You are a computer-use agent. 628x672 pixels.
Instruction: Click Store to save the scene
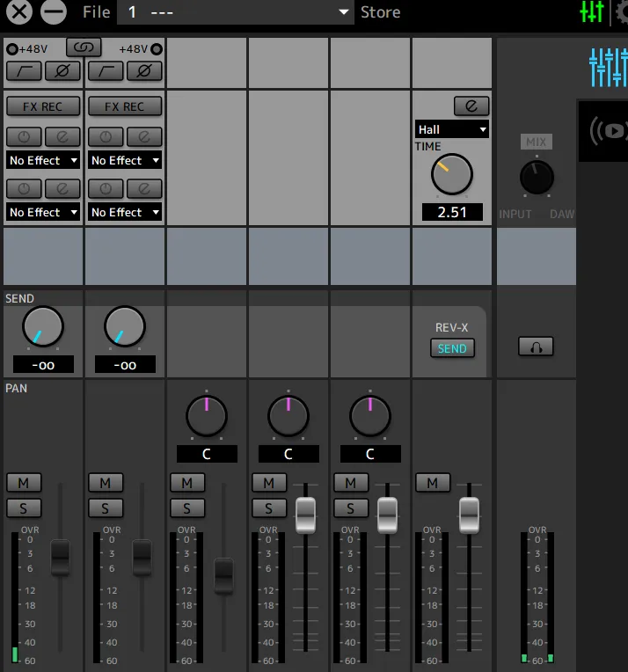click(380, 12)
